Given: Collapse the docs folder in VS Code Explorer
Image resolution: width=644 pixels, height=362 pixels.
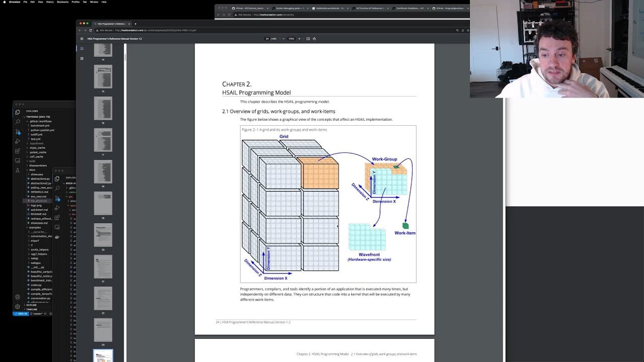Looking at the screenshot, I should coord(32,170).
